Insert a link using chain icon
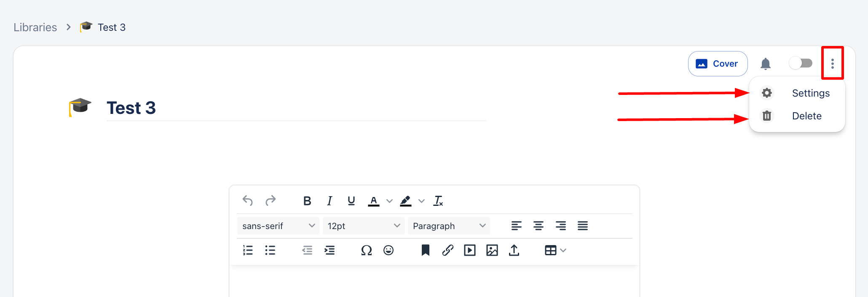The height and width of the screenshot is (297, 868). [x=447, y=251]
